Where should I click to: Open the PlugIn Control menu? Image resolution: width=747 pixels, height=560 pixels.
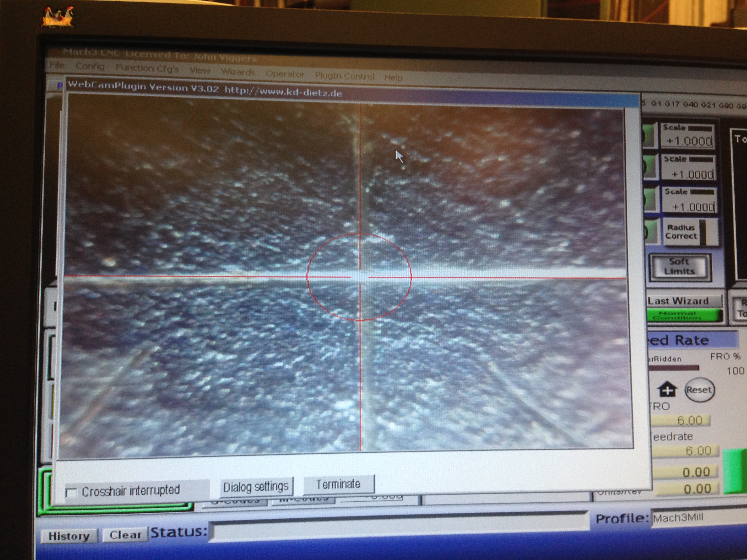[x=345, y=76]
